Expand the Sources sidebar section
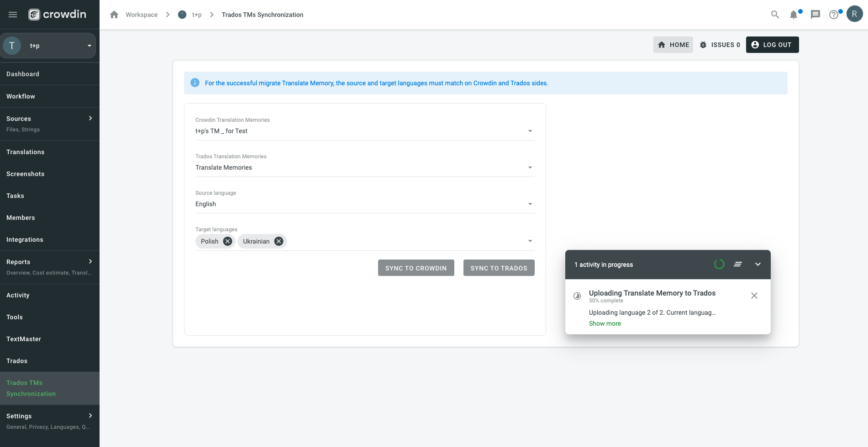This screenshot has height=447, width=868. coord(90,119)
